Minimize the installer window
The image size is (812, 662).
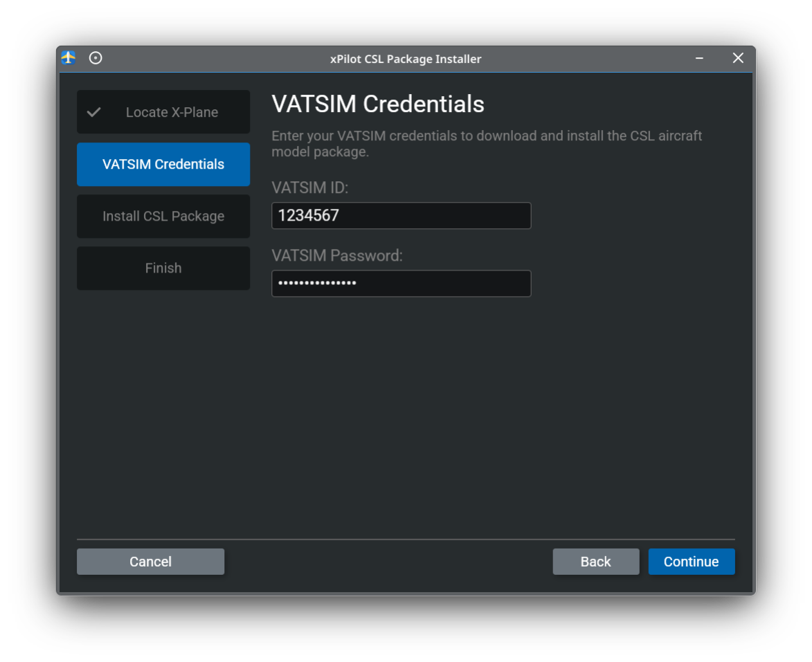[x=698, y=58]
